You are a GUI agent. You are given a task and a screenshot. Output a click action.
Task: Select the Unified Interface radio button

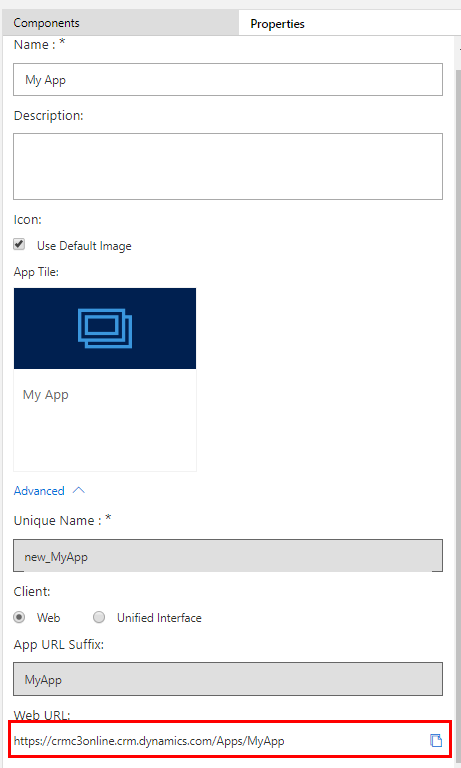pos(99,617)
